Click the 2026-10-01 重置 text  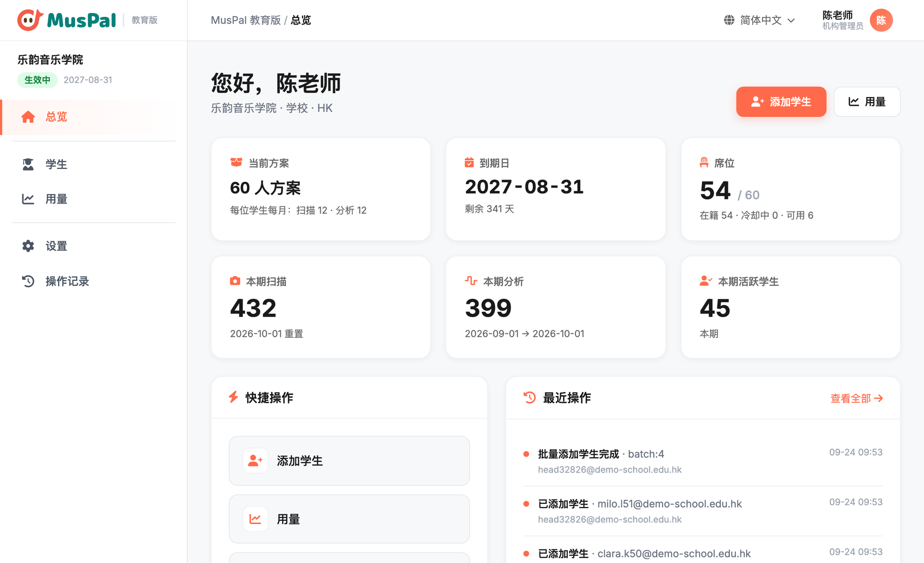267,333
